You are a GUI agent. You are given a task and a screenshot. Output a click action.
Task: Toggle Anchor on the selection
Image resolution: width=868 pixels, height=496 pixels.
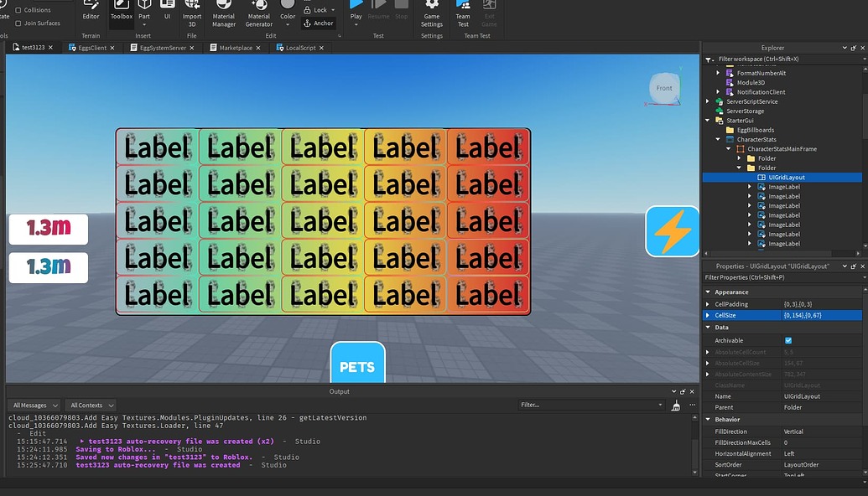tap(319, 23)
